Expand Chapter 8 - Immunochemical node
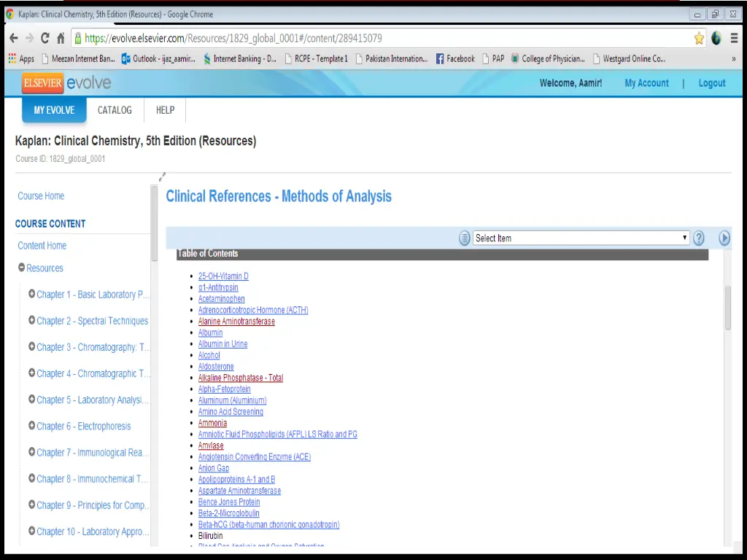Screen dimensions: 747x560 tap(31, 478)
